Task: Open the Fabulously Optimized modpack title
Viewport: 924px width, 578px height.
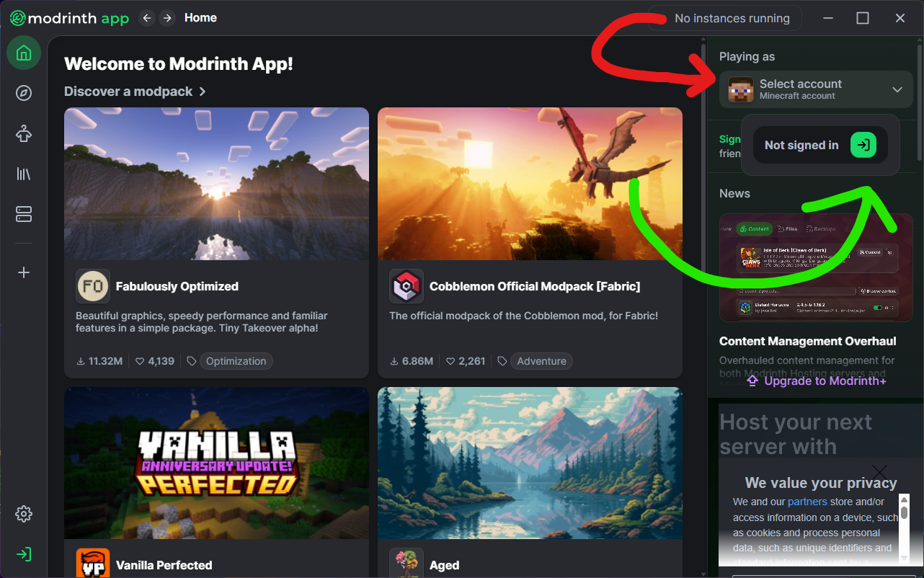Action: pos(177,286)
